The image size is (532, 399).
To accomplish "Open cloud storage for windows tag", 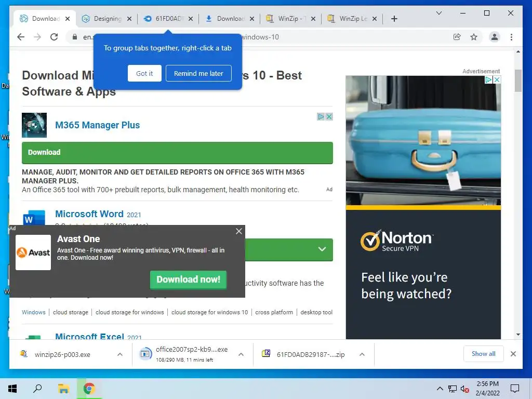I will click(x=129, y=312).
